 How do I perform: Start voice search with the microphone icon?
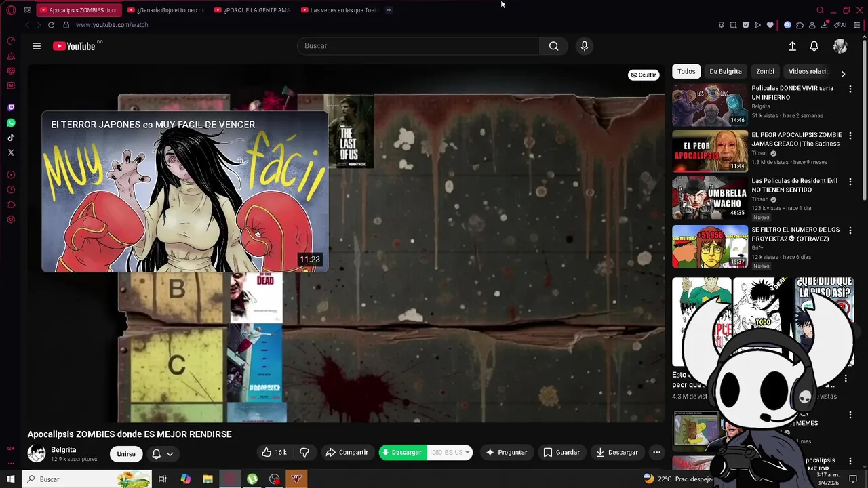click(585, 46)
